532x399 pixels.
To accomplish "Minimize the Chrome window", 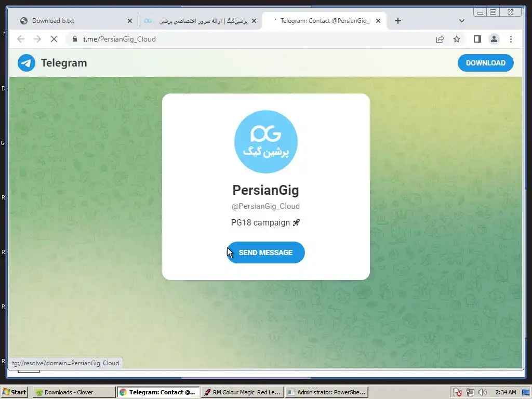I will [x=480, y=12].
